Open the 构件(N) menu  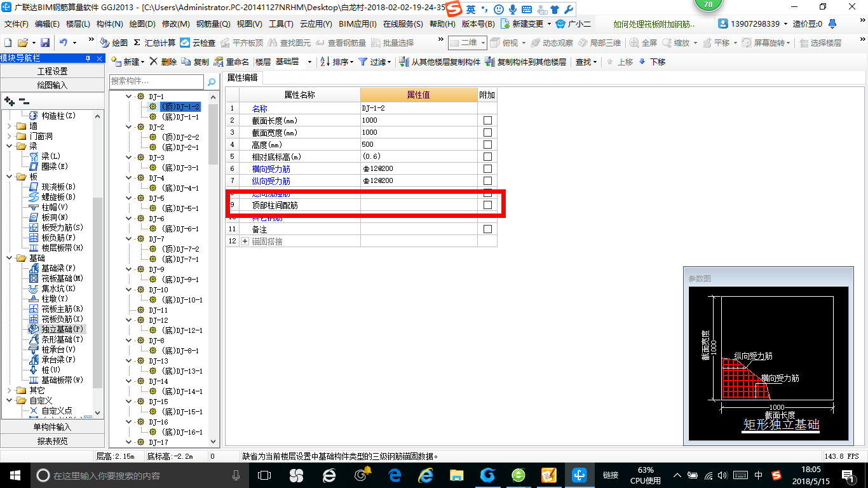point(110,24)
